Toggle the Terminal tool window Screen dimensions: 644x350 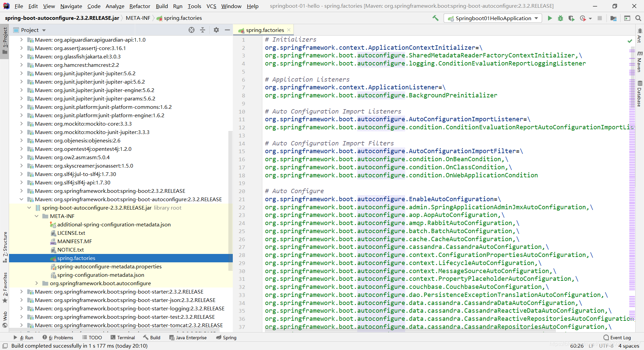coord(123,338)
